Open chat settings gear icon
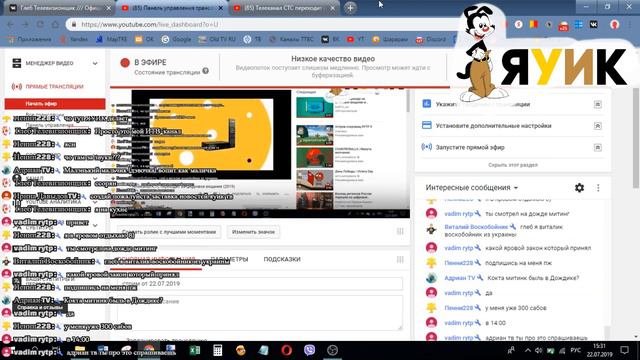640x360 pixels. pyautogui.click(x=579, y=188)
